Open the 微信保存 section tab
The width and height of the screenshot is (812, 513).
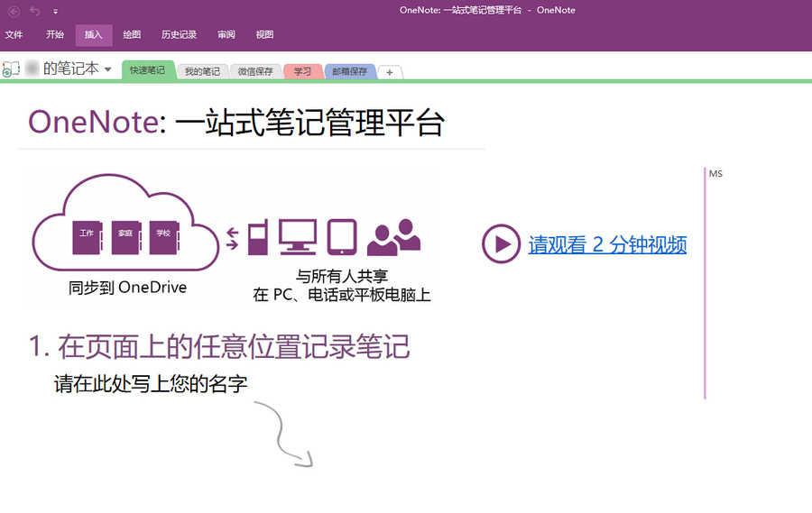point(255,71)
